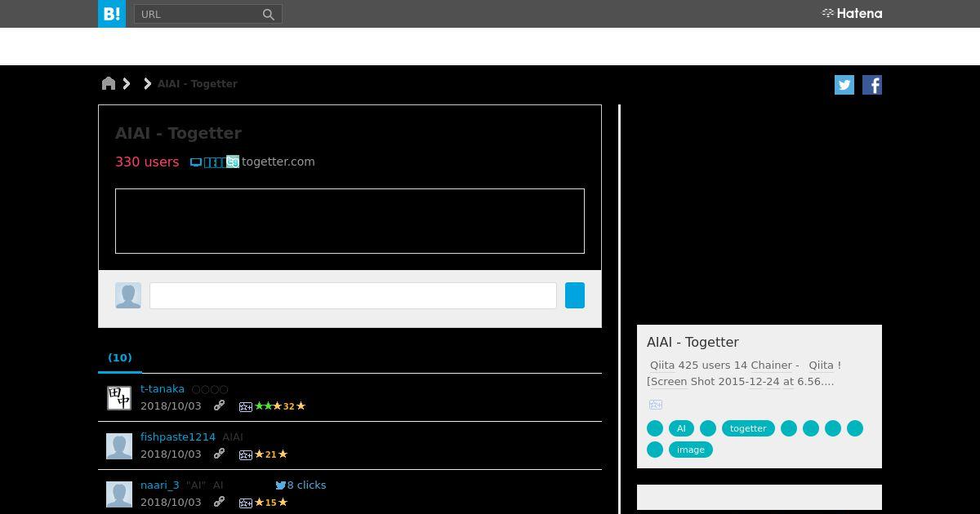Click the AIAI - Togetter breadcrumb text
This screenshot has height=514, width=980.
pyautogui.click(x=198, y=84)
